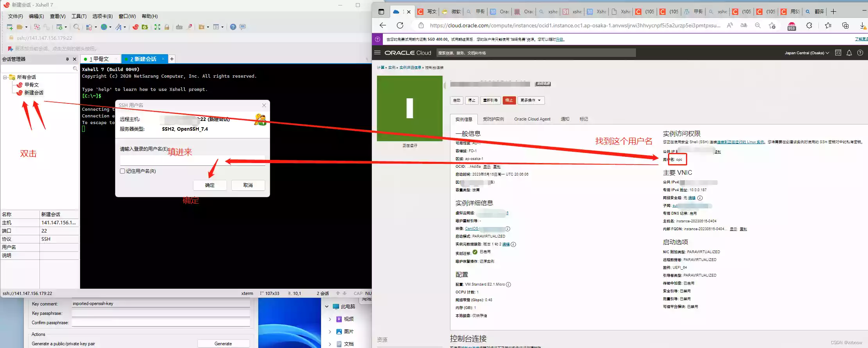Viewport: 868px width, 348px height.
Task: Add page to favorites star-plus icon
Action: coord(772,25)
